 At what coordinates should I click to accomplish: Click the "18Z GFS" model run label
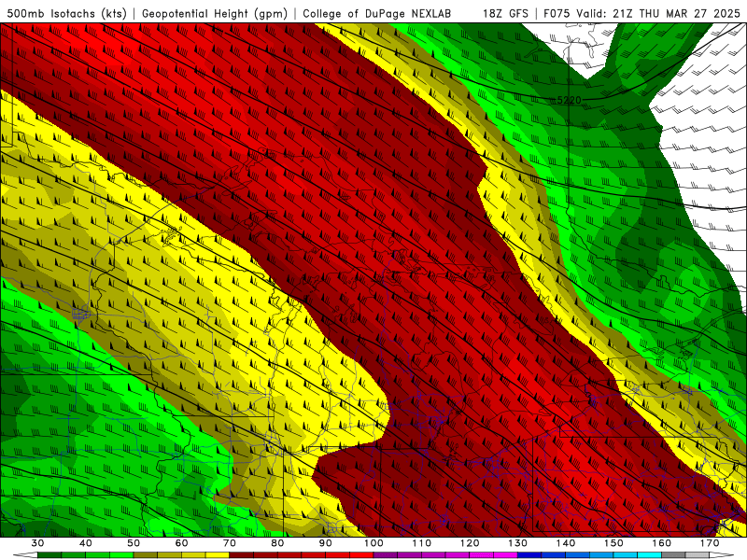(505, 13)
